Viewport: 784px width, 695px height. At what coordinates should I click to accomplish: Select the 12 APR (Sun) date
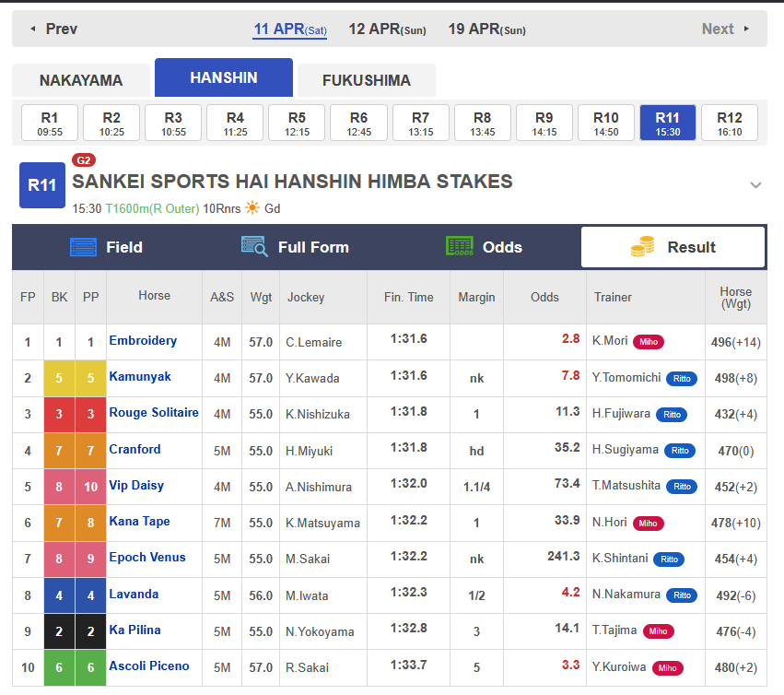coord(387,29)
